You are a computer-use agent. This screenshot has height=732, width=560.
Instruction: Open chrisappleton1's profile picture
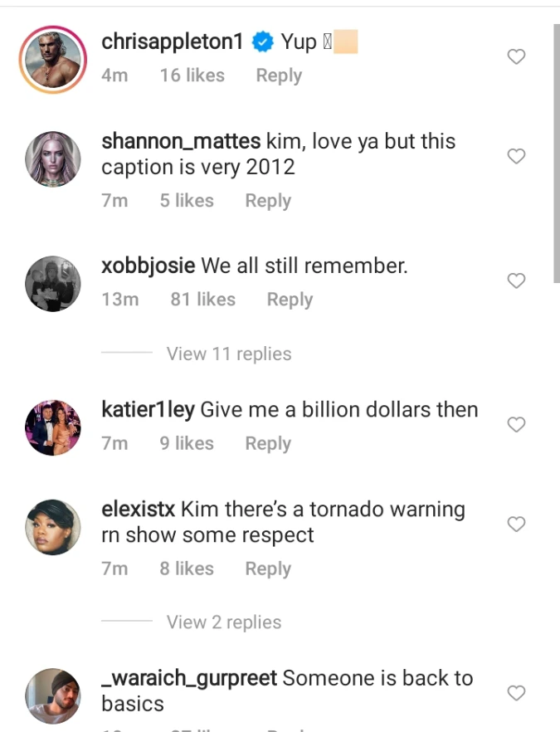tap(52, 58)
